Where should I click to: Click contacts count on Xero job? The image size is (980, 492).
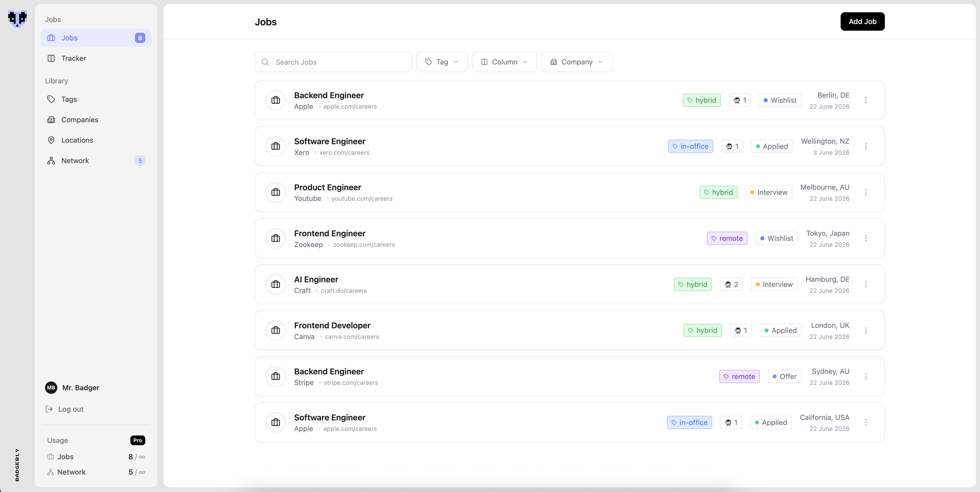click(732, 147)
